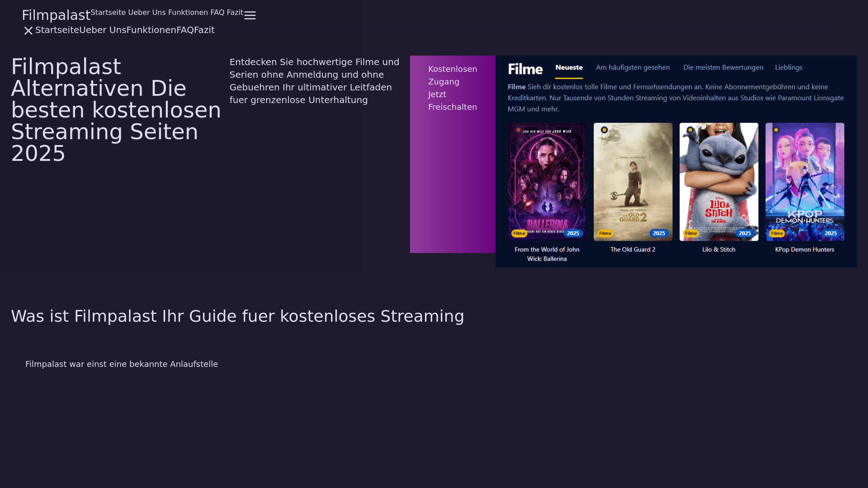Open The Old Guard 2 poster
The width and height of the screenshot is (868, 488).
click(633, 182)
